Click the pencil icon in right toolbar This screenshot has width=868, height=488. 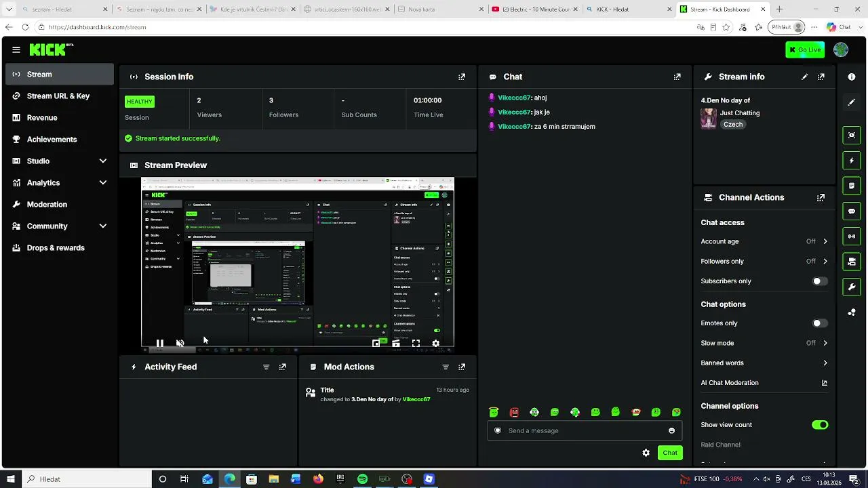point(852,102)
